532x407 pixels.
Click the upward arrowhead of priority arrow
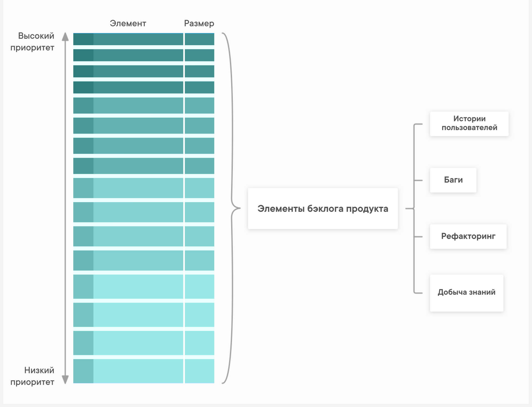pyautogui.click(x=65, y=37)
